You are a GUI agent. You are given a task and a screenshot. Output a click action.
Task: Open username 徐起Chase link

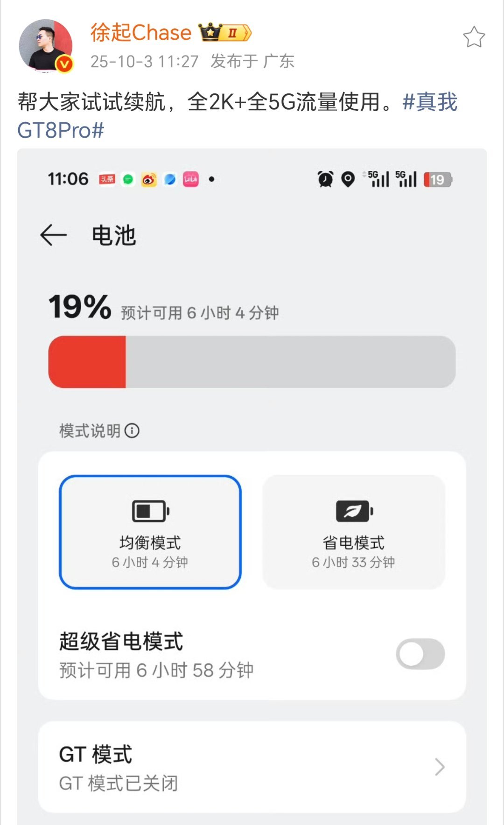coord(141,33)
